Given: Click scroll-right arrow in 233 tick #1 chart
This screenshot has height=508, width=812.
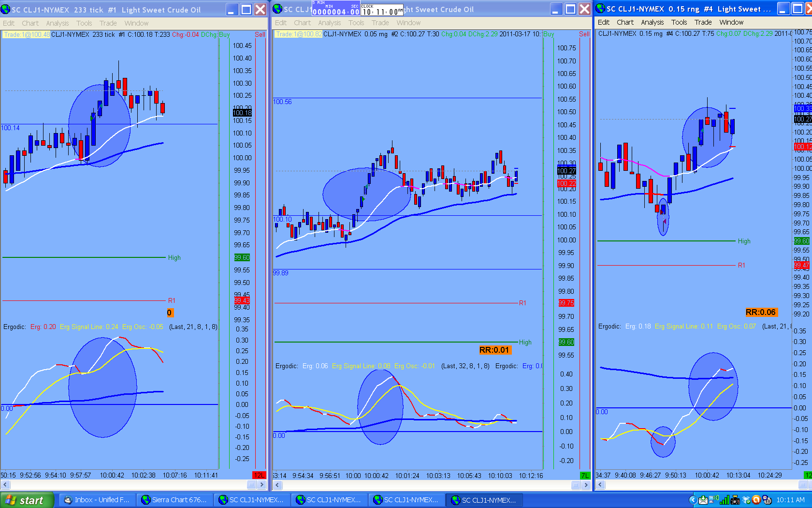Looking at the screenshot, I should click(261, 484).
